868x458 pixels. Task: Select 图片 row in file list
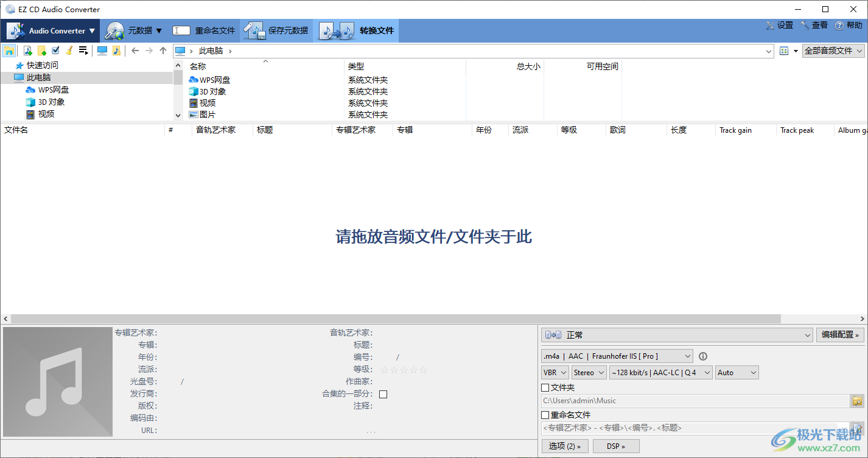[207, 114]
